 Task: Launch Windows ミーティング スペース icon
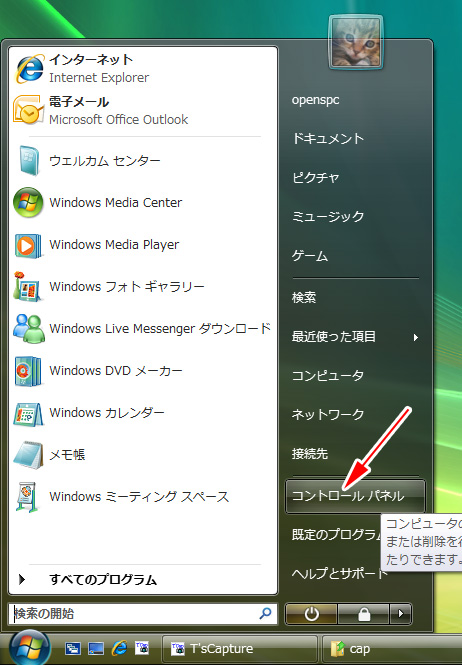click(28, 497)
